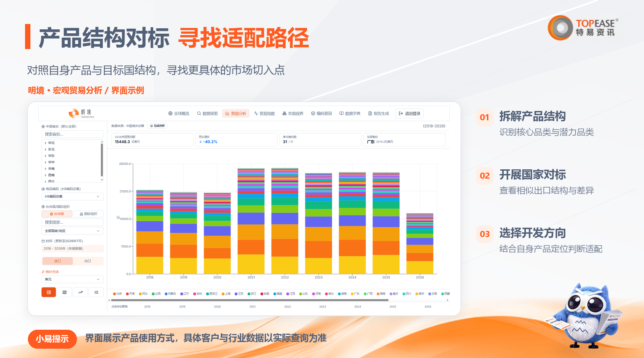This screenshot has width=644, height=358.
Task: Select the 伙伴国 partner country toggle
Action: click(x=57, y=214)
